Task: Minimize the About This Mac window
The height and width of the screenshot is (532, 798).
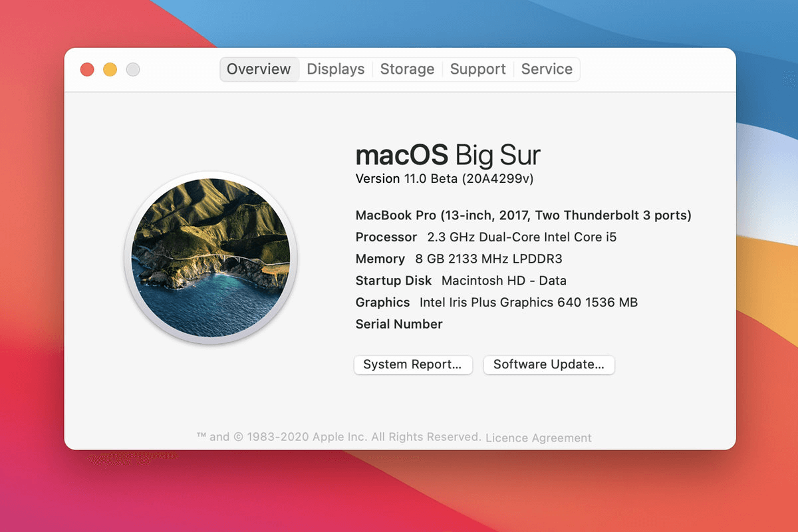Action: coord(110,68)
